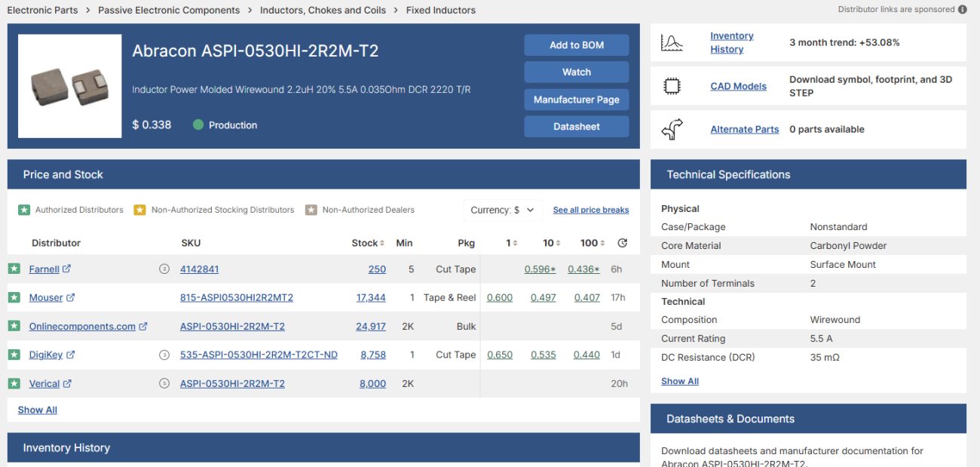The height and width of the screenshot is (467, 980).
Task: Open the Verical distributor link
Action: 44,383
